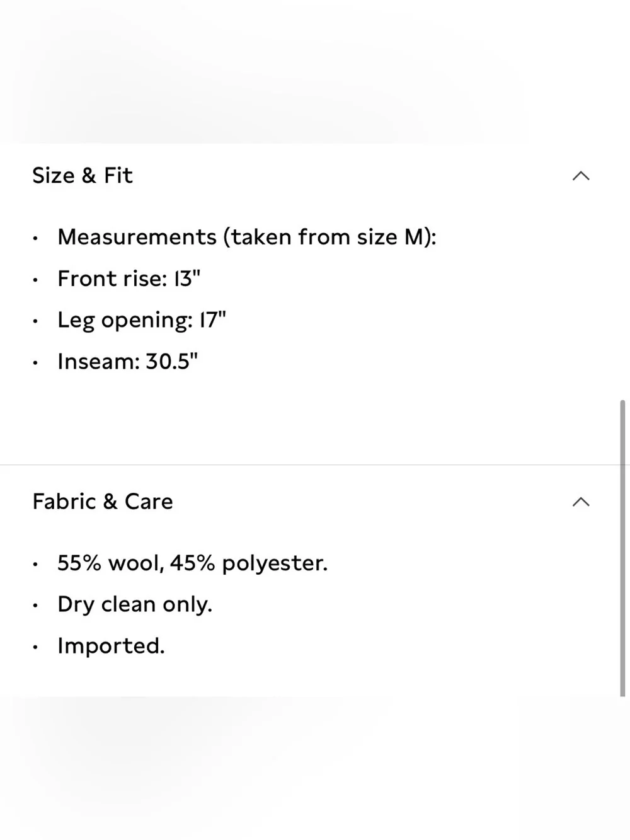Click the blurred area below Fabric & Care

[315, 768]
